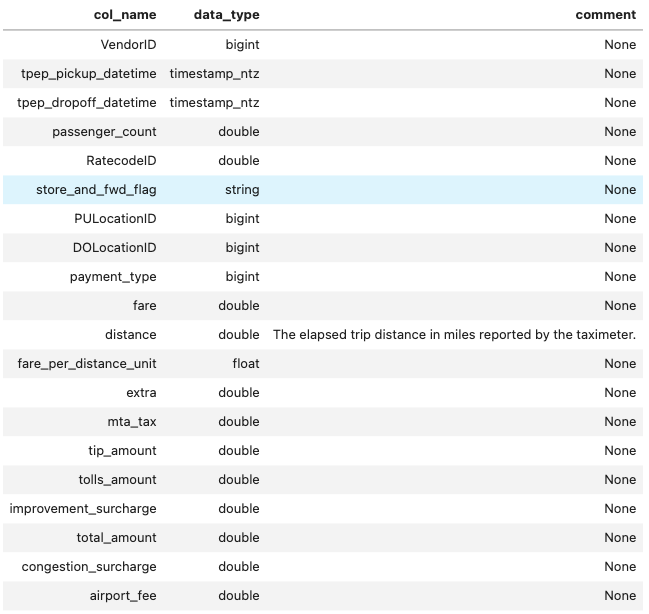Select the extra column name cell
The image size is (649, 614).
pos(141,392)
